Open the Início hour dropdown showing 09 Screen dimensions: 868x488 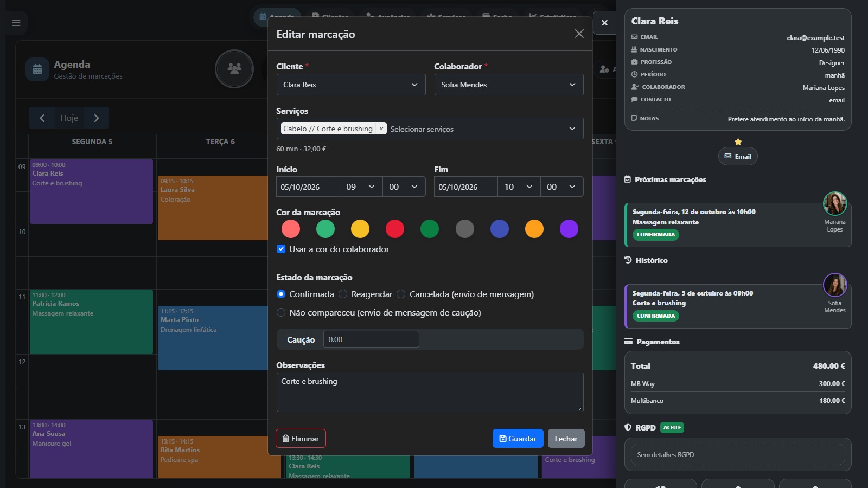pos(361,187)
